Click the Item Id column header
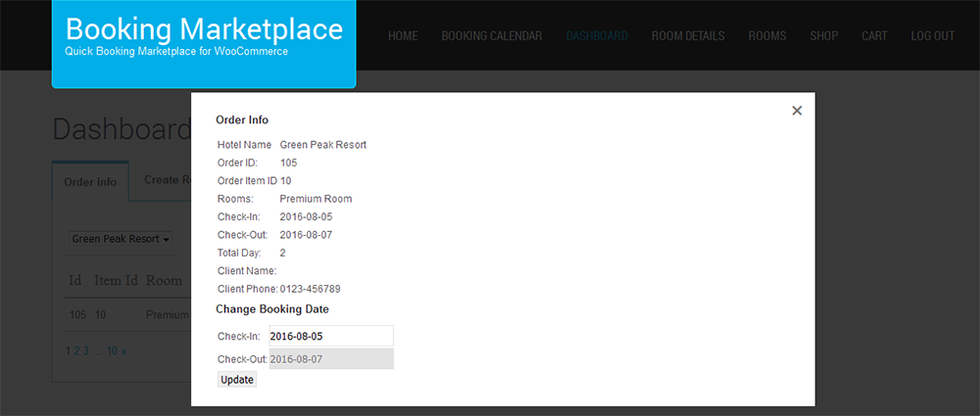This screenshot has width=980, height=416. click(116, 281)
